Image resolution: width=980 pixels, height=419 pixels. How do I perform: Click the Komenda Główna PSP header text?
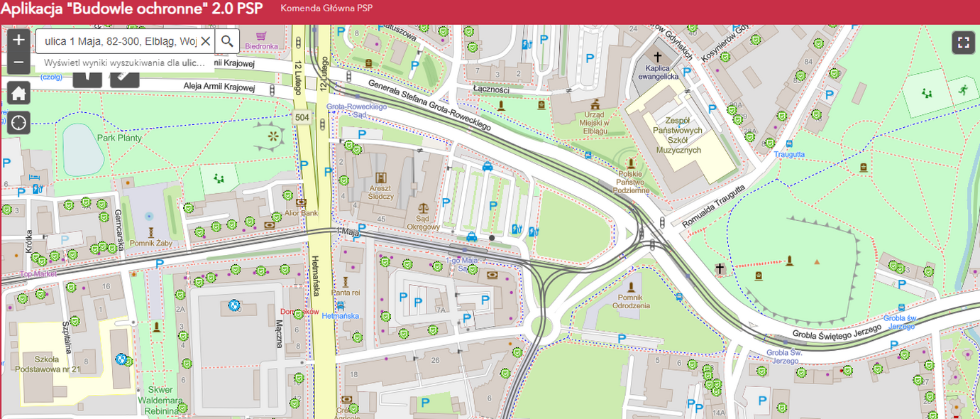(x=326, y=9)
